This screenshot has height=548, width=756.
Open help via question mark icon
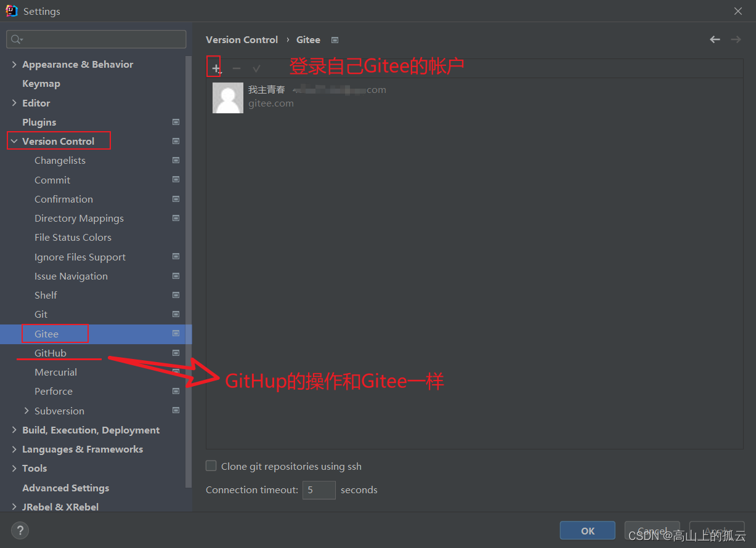pyautogui.click(x=20, y=530)
